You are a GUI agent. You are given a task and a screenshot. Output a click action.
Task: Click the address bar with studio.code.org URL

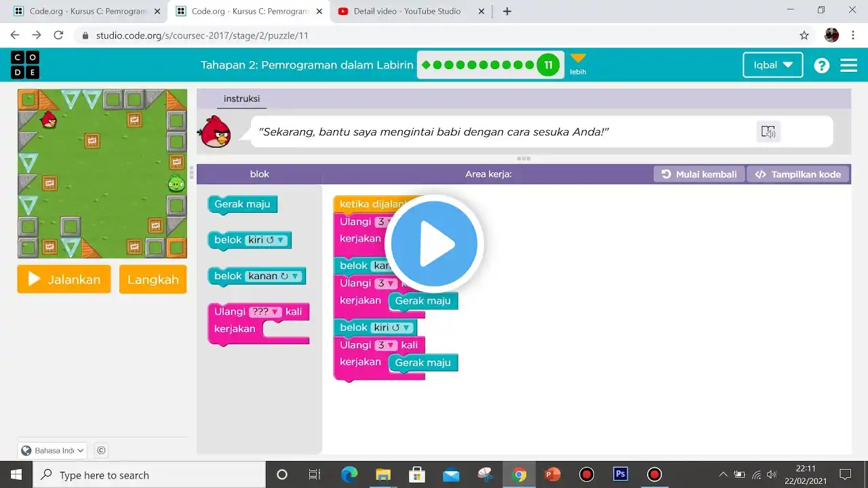(434, 35)
